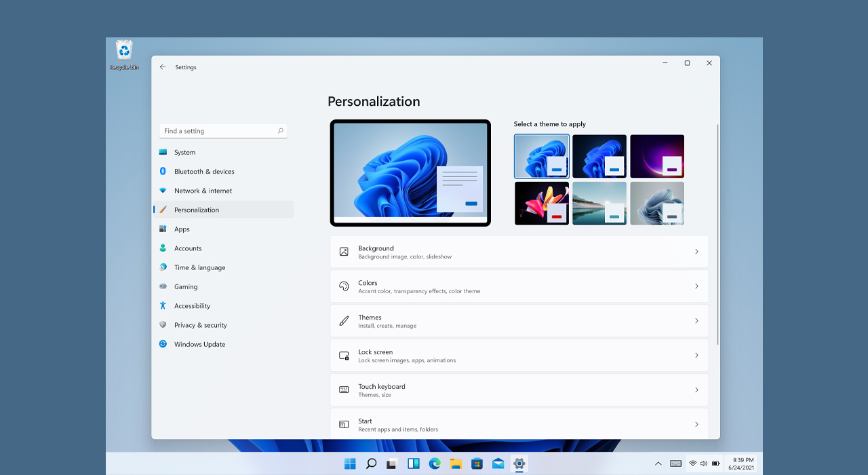Screen dimensions: 868x475
Task: Click the Apps icon in sidebar
Action: pyautogui.click(x=163, y=229)
